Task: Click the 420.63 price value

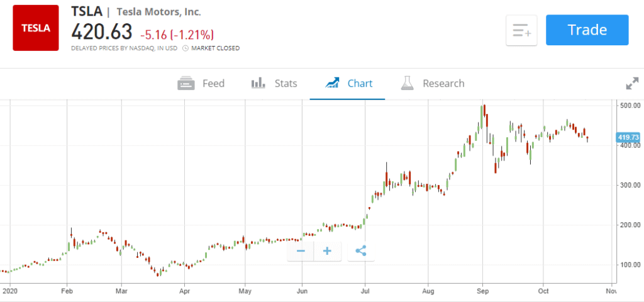Action: point(102,32)
